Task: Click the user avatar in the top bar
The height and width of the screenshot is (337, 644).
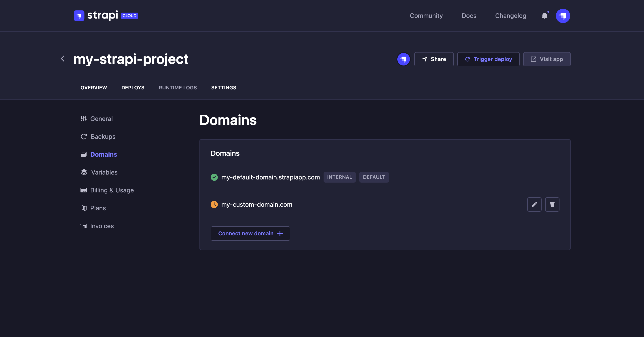Action: [563, 16]
